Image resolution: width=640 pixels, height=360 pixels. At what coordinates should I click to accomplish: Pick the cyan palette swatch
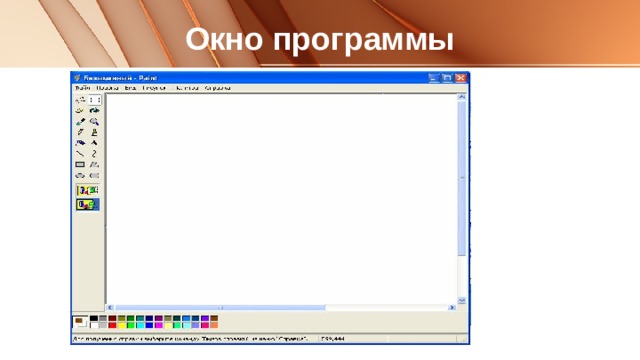140,325
